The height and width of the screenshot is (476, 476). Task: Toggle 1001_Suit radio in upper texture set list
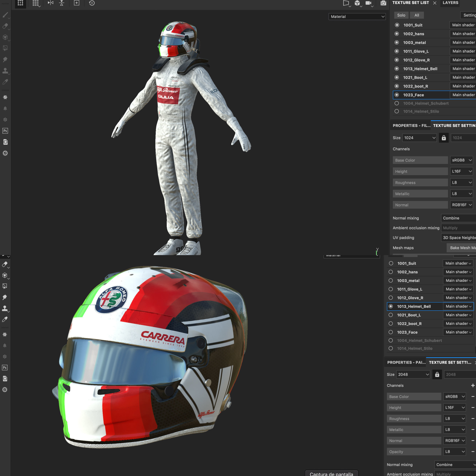click(x=397, y=25)
